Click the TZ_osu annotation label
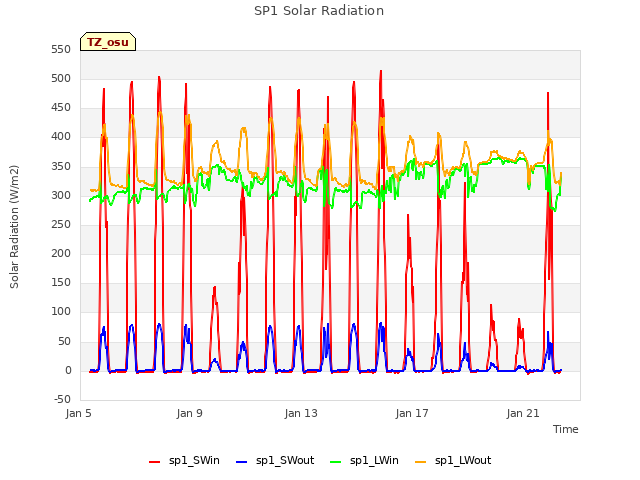Screen dimensions: 640x480 pos(108,42)
